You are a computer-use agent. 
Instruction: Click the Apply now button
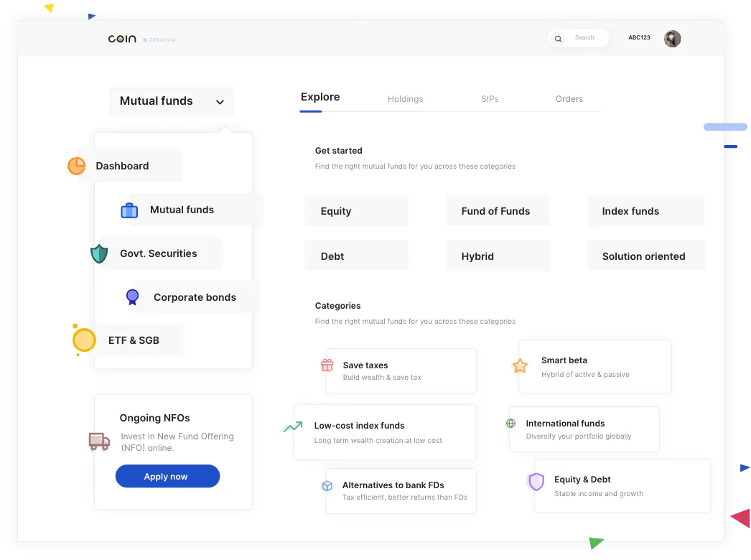(167, 476)
